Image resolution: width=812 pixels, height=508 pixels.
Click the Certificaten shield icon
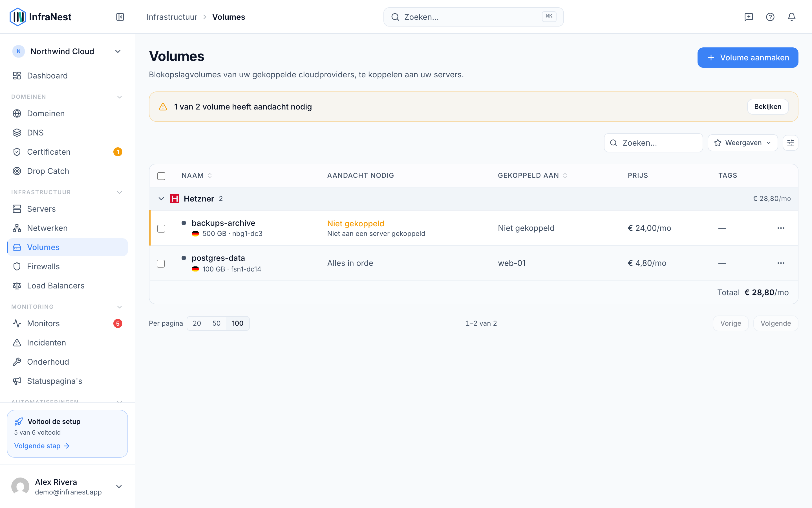pos(17,152)
